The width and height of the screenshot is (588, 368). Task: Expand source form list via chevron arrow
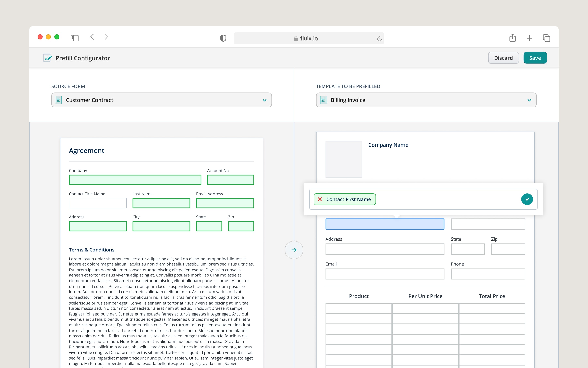[x=264, y=100]
